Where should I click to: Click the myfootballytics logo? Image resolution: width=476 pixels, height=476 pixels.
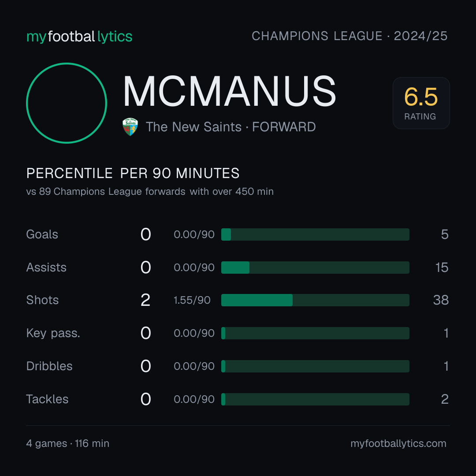tap(79, 37)
